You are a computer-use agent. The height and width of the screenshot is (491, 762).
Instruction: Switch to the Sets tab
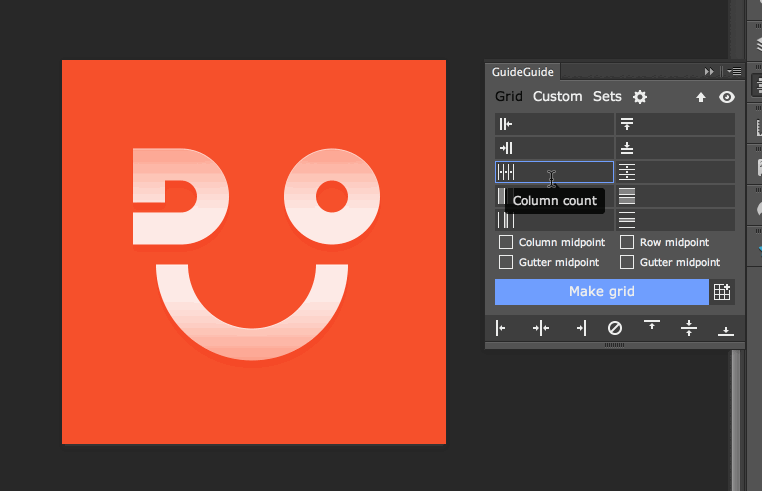(607, 96)
